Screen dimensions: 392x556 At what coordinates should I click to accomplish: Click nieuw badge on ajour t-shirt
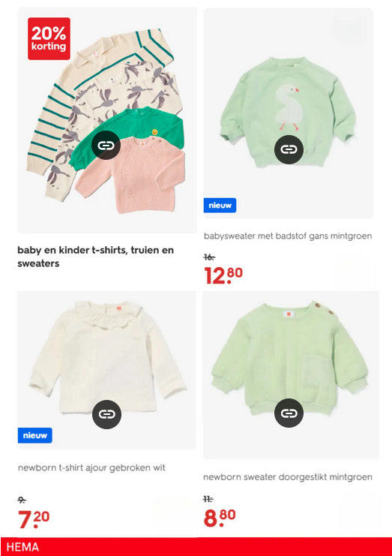point(35,435)
